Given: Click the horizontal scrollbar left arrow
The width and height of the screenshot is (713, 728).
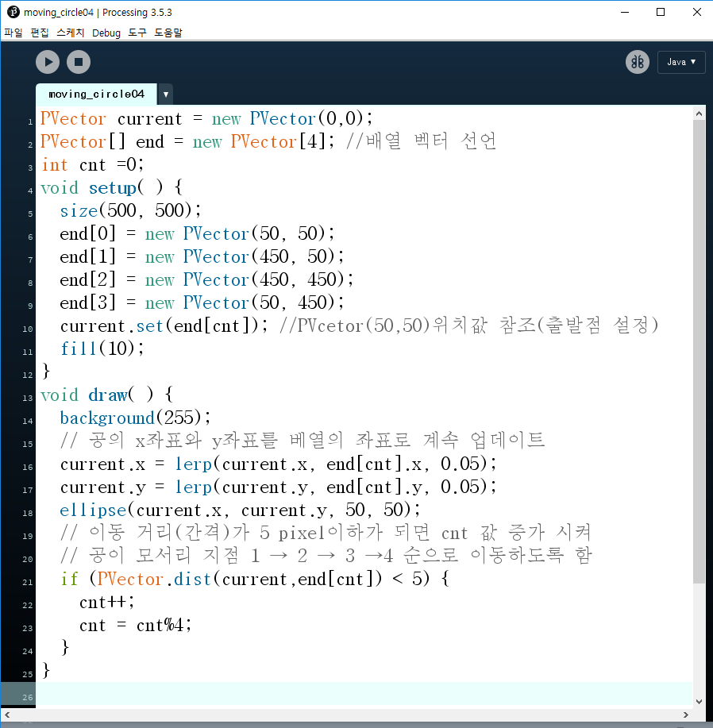Looking at the screenshot, I should pos(7,715).
